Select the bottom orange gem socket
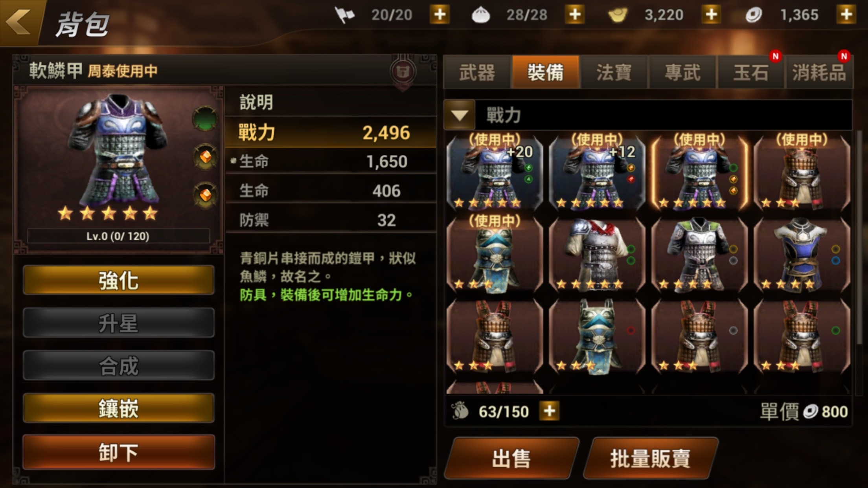868x488 pixels. (205, 194)
